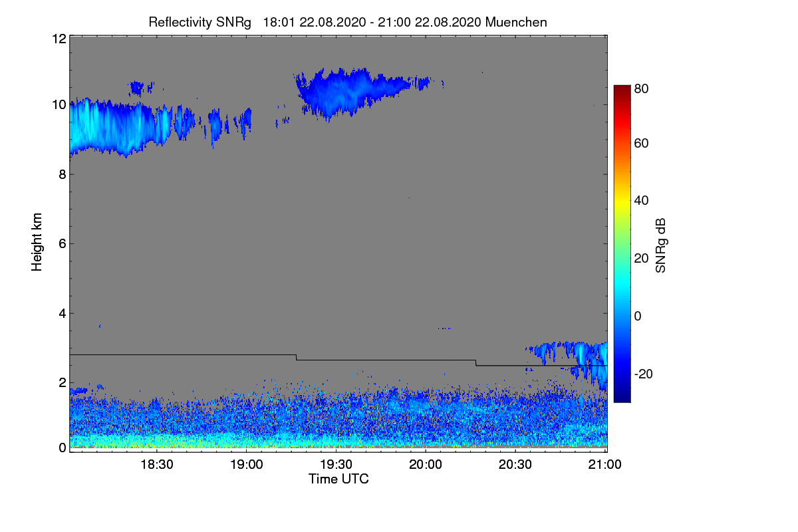Click the '21:00' time tick label
The height and width of the screenshot is (532, 798).
[604, 464]
